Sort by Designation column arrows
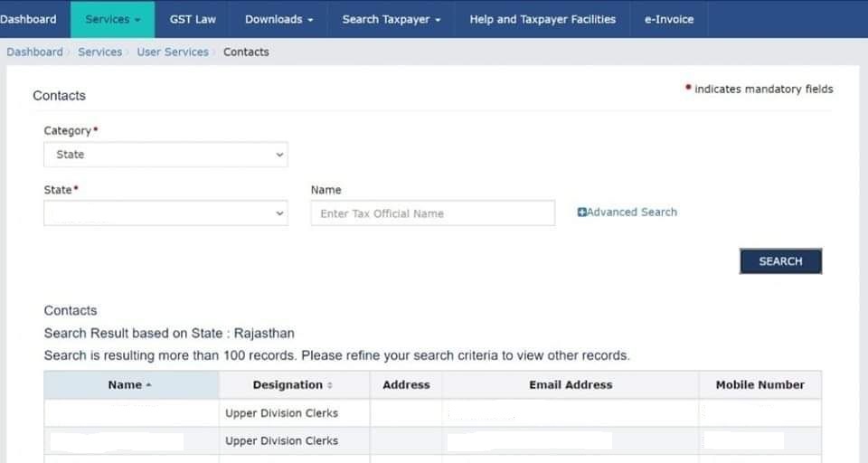This screenshot has height=463, width=868. [330, 385]
